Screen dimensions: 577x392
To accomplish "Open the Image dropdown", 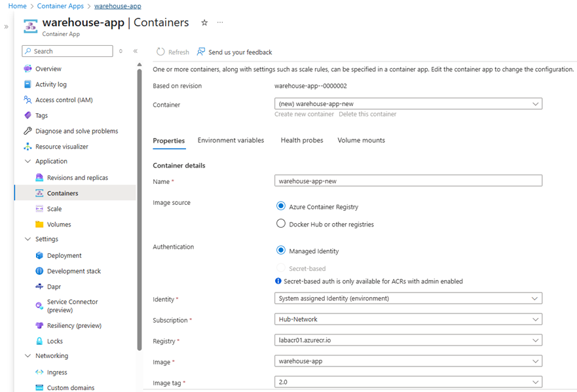I will point(408,361).
